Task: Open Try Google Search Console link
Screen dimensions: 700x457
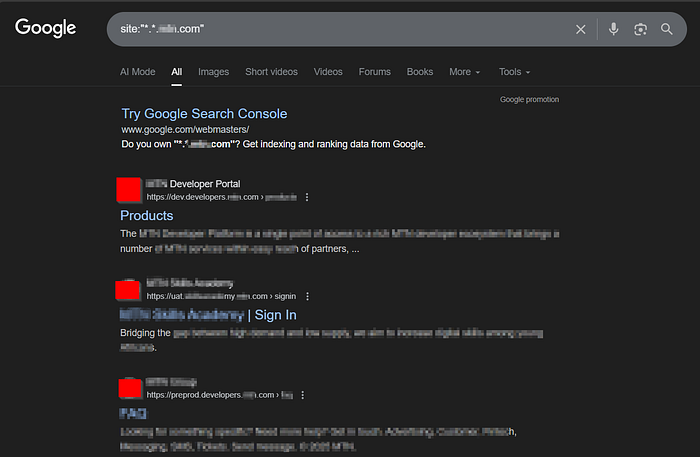Action: pyautogui.click(x=204, y=114)
